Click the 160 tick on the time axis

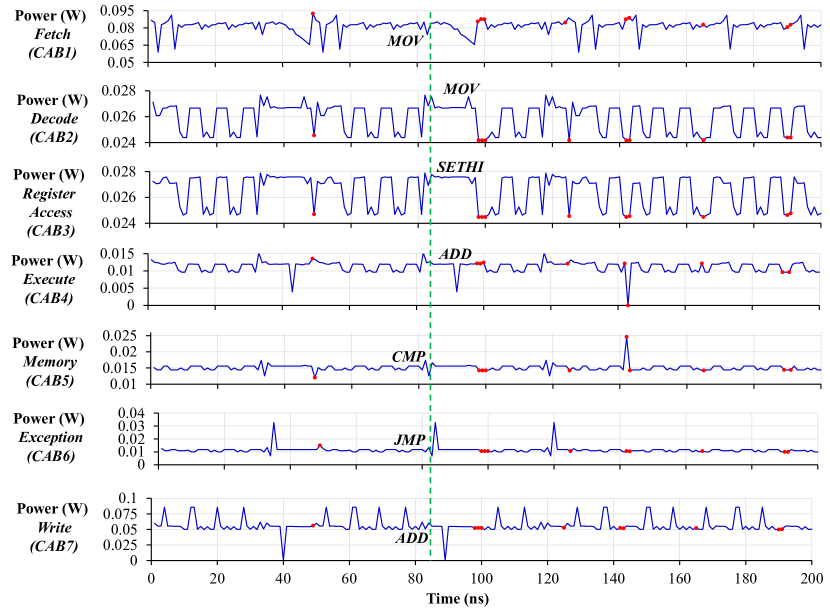680,579
